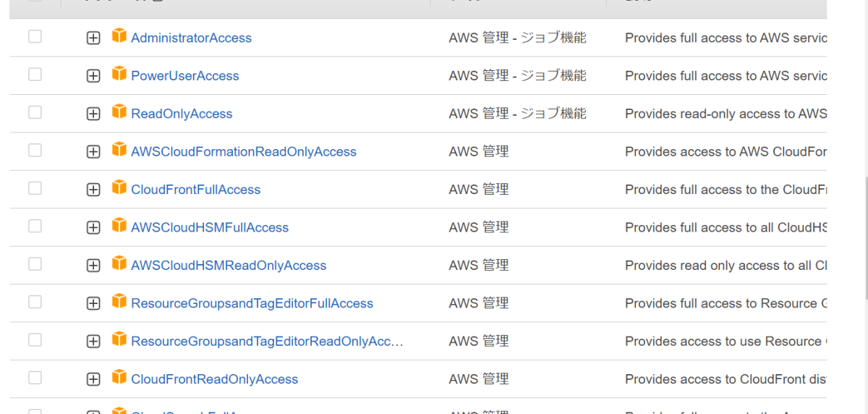Click 'AWS 管理 - ジョブ機能' type in AdministratorAccess row
The width and height of the screenshot is (868, 414).
pos(517,38)
